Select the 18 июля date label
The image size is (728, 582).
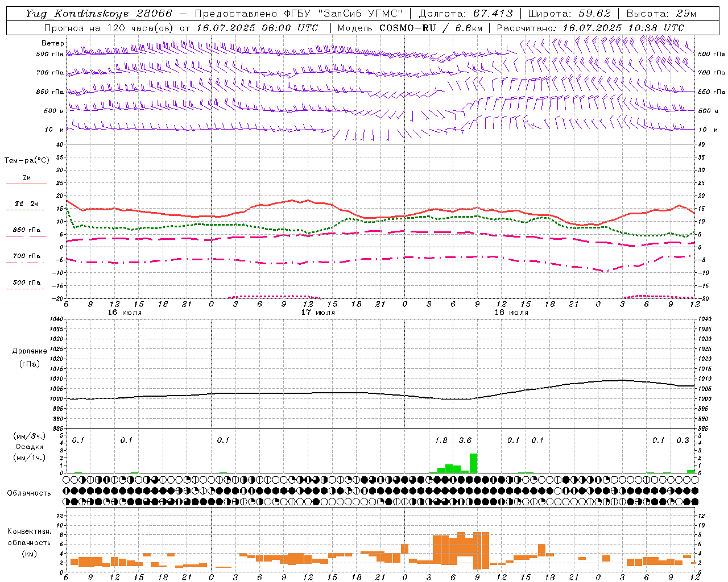point(511,313)
